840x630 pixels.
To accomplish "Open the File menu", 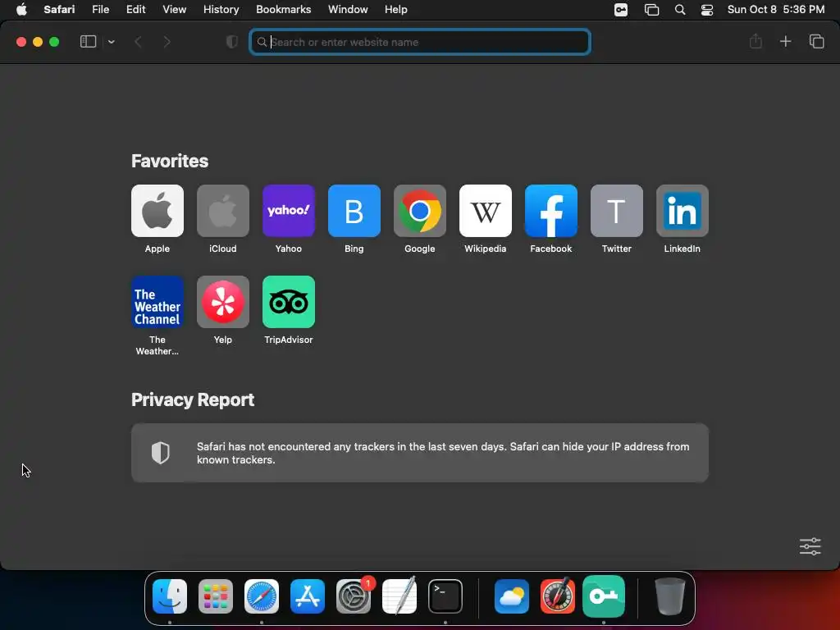I will (100, 9).
